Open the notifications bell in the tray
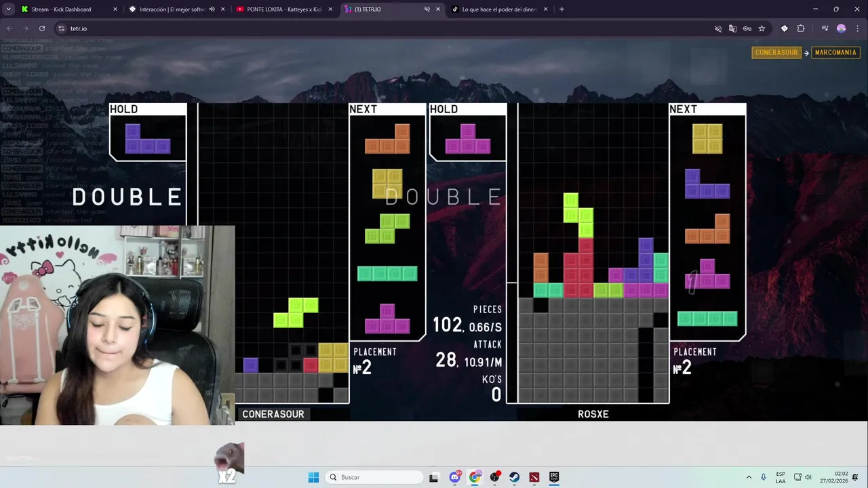Image resolution: width=868 pixels, height=488 pixels. tap(855, 477)
